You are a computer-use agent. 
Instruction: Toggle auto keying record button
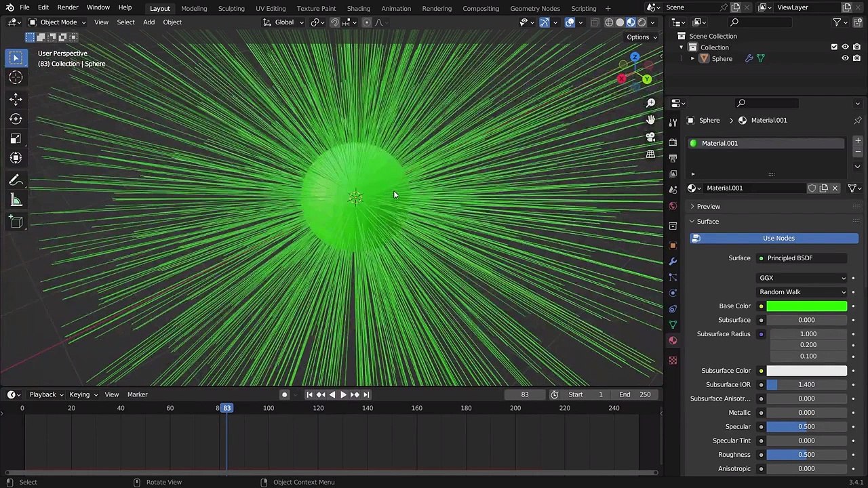point(284,394)
